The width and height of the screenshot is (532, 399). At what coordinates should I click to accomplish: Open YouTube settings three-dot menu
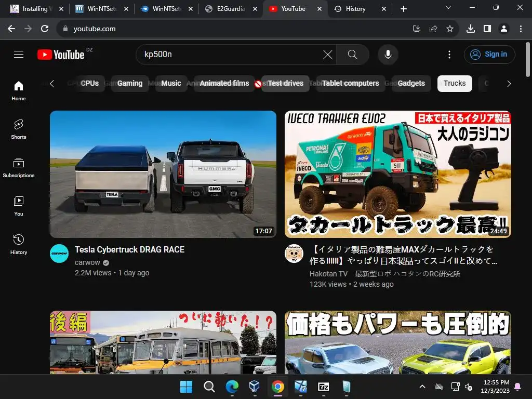tap(449, 55)
